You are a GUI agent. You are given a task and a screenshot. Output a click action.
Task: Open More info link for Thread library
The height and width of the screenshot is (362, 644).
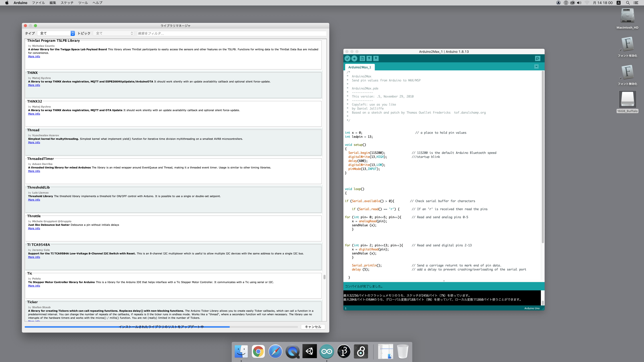[x=34, y=142]
